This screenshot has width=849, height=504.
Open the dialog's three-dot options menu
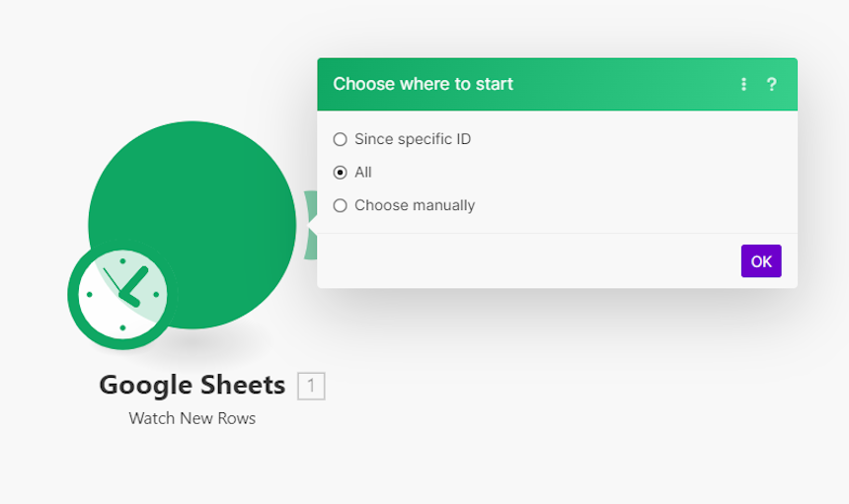click(743, 85)
